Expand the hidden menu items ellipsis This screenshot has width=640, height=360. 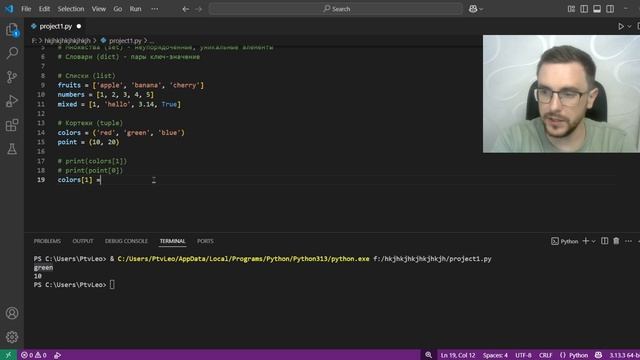[x=155, y=9]
